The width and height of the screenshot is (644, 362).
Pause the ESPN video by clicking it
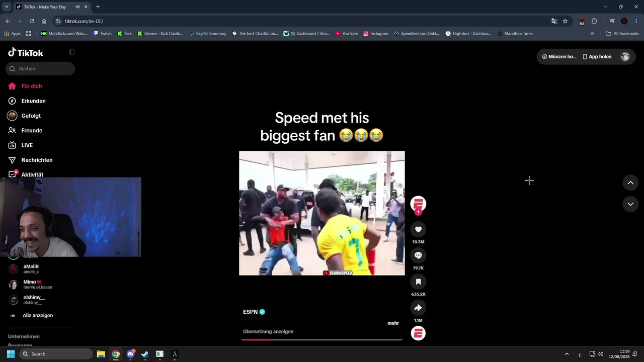tap(322, 213)
